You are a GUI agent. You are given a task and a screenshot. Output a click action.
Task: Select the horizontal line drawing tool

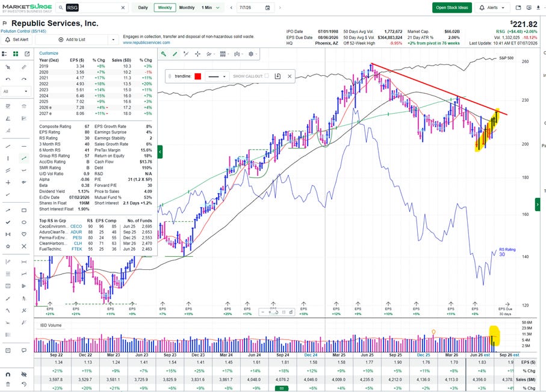[23, 146]
